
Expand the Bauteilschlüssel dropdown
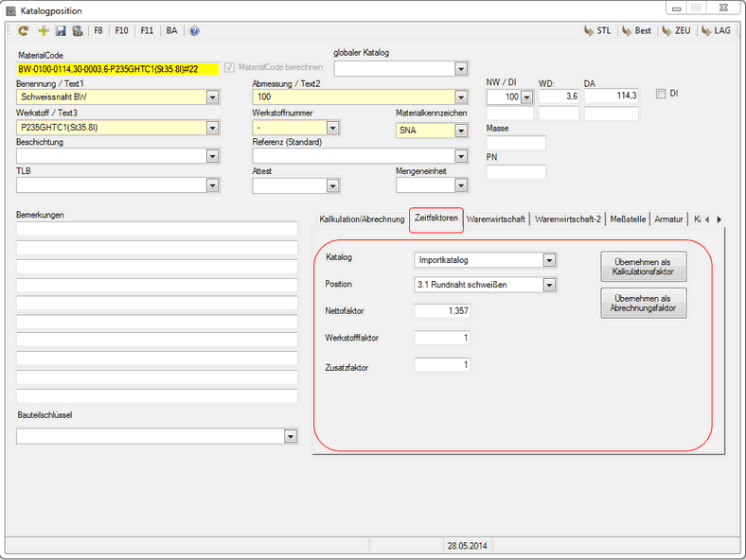291,436
